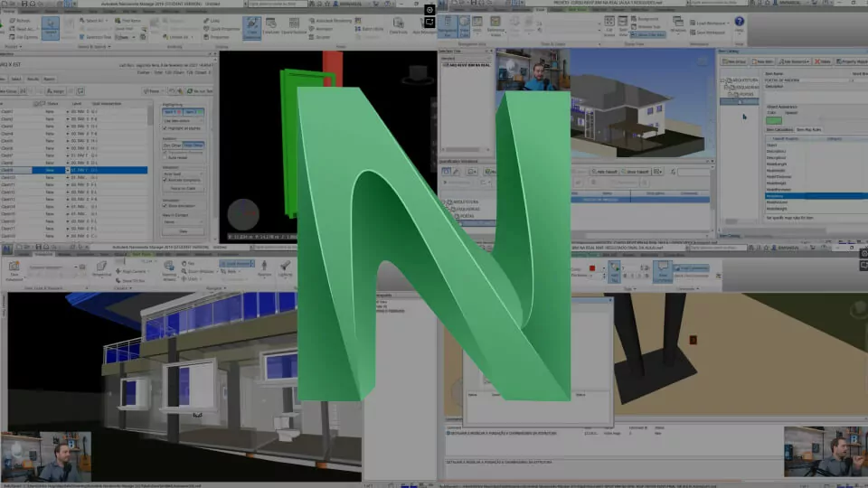Open the View in Context dropdown
The height and width of the screenshot is (488, 868).
183,222
